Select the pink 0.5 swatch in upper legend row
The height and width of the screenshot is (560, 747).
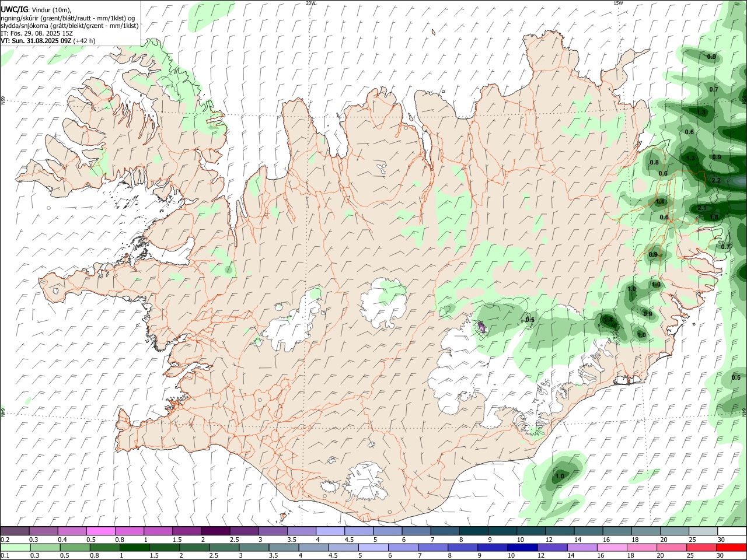point(100,531)
